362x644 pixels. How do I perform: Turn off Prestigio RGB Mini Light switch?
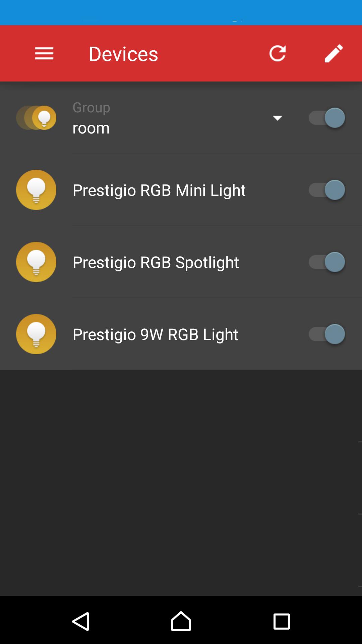coord(327,190)
